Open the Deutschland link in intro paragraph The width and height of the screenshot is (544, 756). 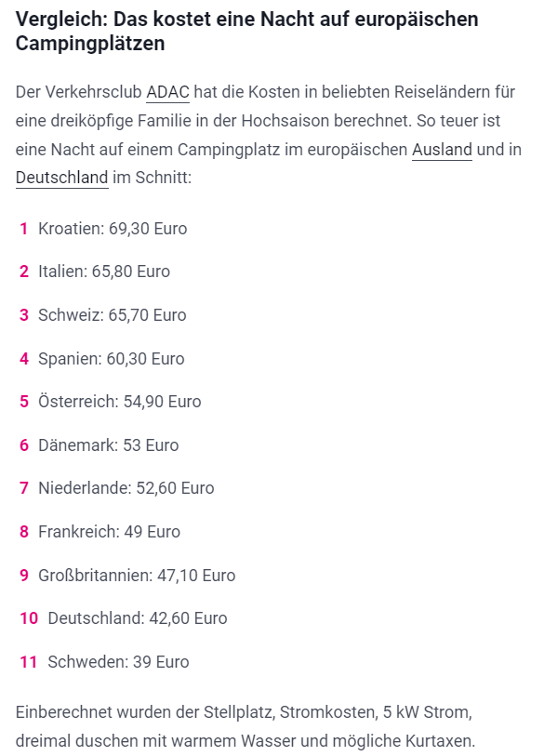(x=61, y=178)
